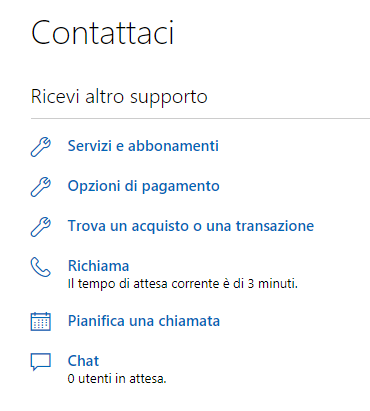Select the wrench icon for Trova un acquisto

click(41, 227)
